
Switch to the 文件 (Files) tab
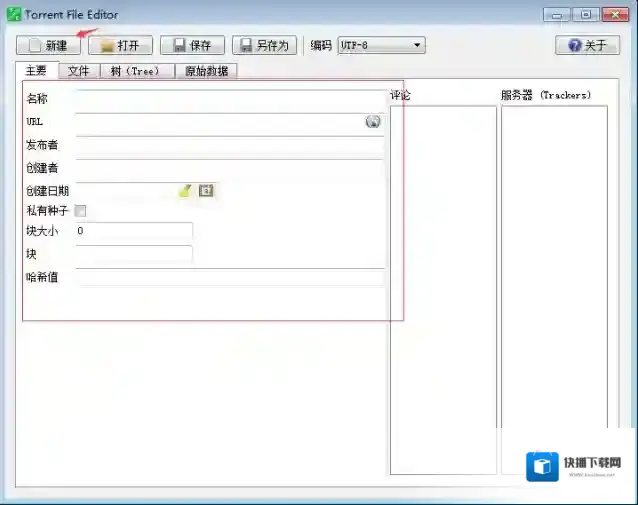(x=79, y=71)
